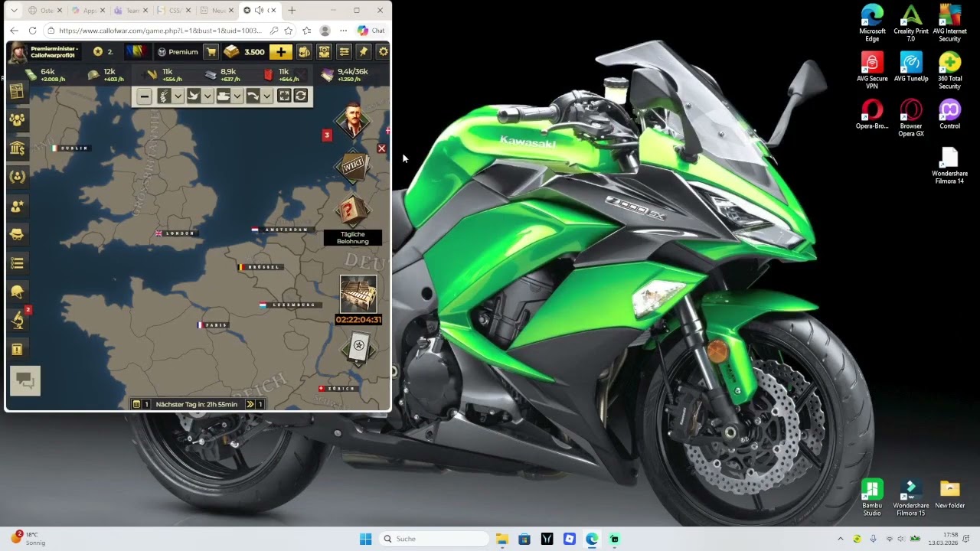Open the coalitions group icon in sidebar
This screenshot has height=551, width=980.
click(x=17, y=120)
